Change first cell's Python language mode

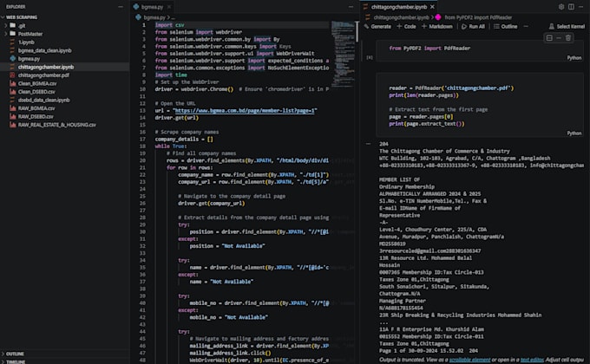point(574,57)
